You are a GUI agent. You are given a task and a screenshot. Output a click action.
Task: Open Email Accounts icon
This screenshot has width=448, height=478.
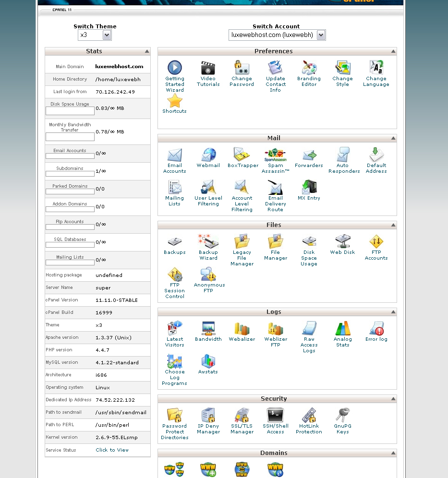coord(174,155)
